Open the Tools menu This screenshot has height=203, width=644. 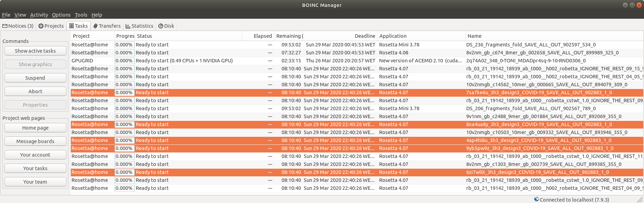[81, 15]
